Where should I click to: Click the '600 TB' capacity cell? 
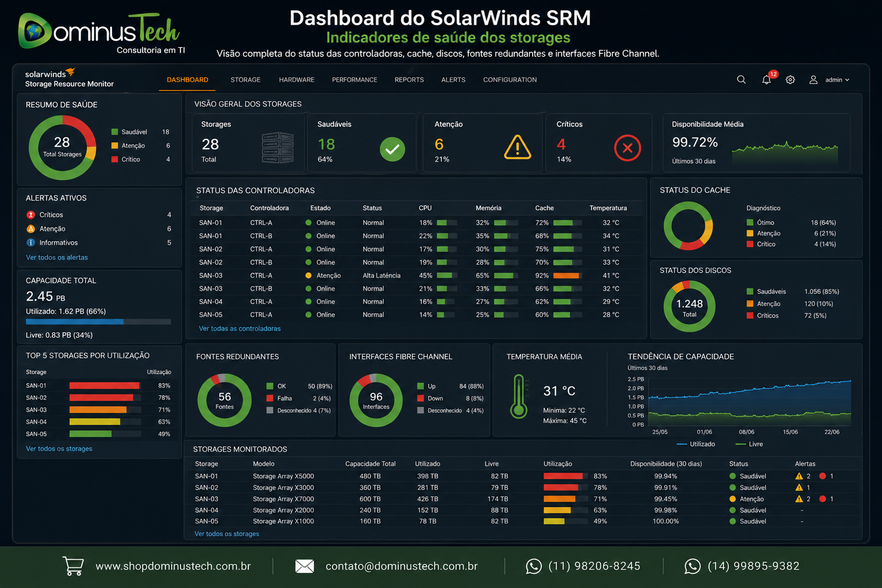370,499
